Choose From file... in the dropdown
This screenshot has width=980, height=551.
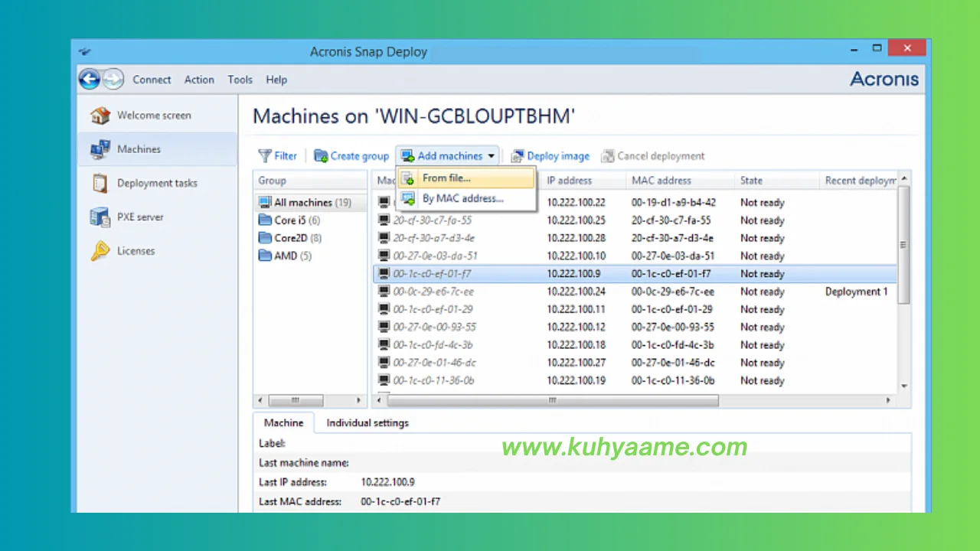point(465,178)
